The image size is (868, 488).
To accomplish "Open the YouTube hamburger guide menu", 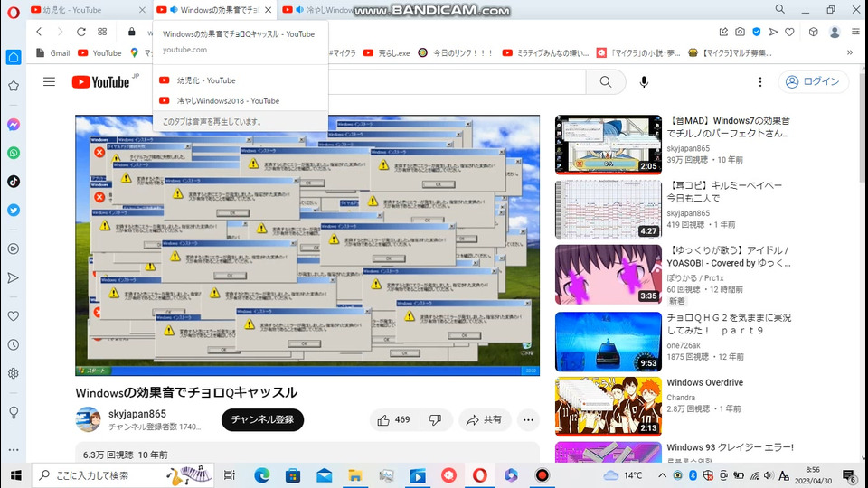I will click(49, 82).
